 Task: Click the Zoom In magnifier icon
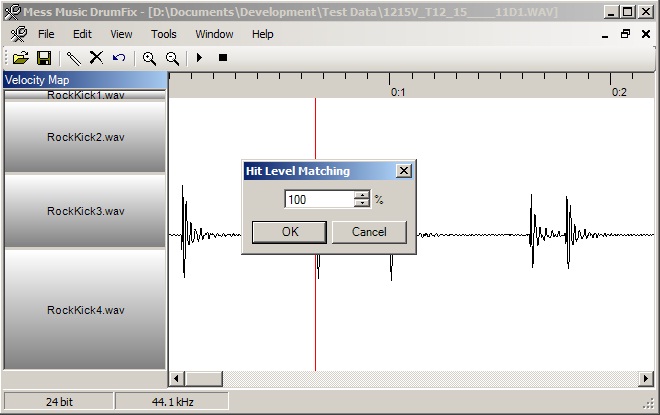tap(150, 58)
